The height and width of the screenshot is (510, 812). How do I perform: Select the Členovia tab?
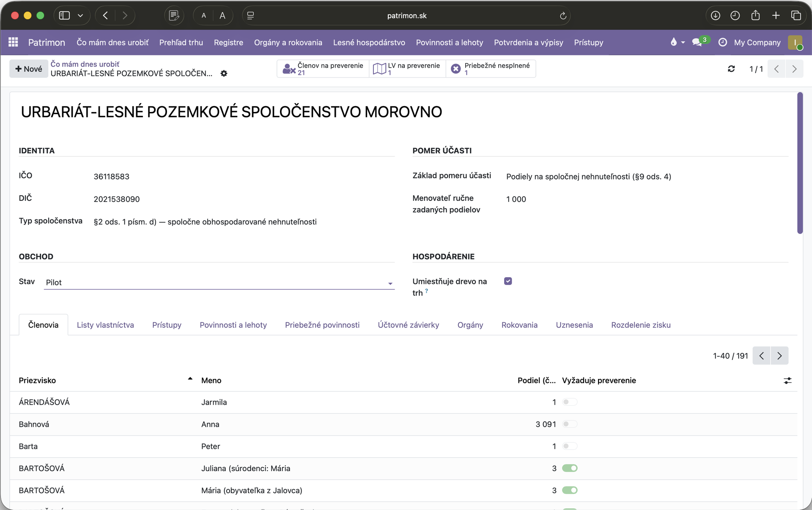coord(44,325)
